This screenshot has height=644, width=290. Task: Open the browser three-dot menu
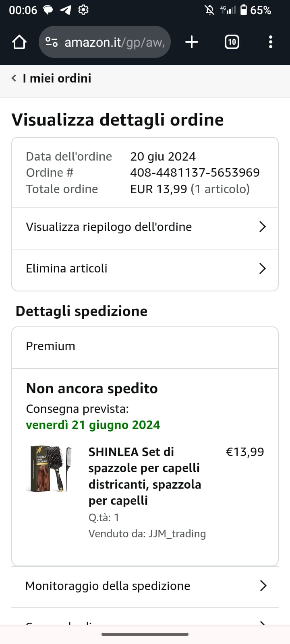point(270,42)
